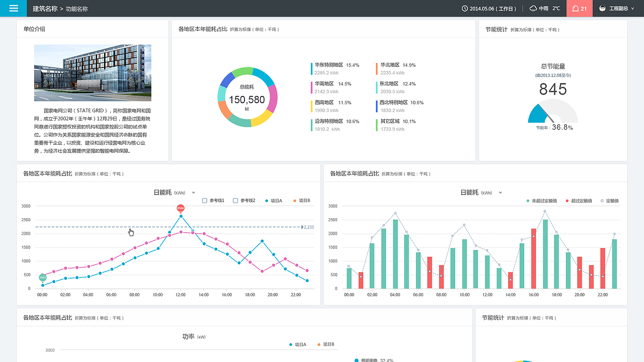The height and width of the screenshot is (362, 644).
Task: Enable the 参考线2 checkbox
Action: (235, 201)
